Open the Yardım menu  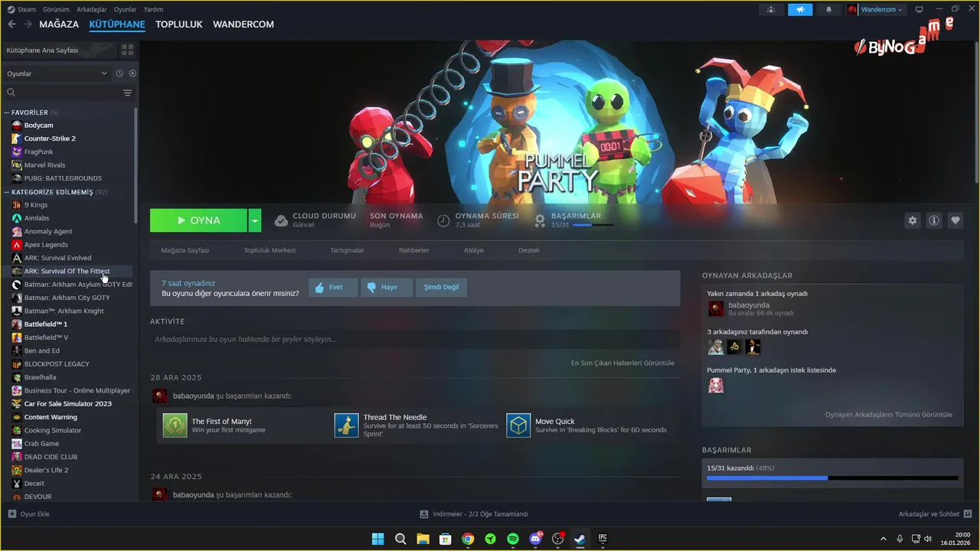click(x=153, y=9)
